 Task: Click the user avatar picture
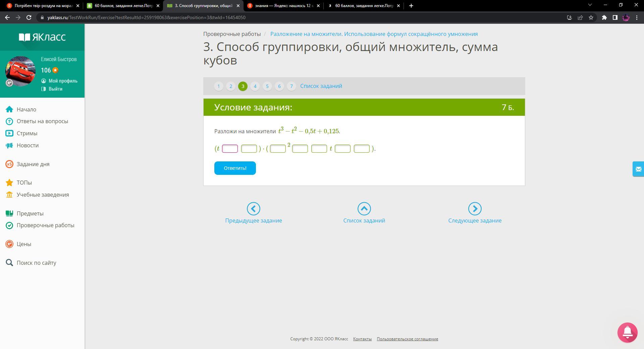[x=20, y=71]
